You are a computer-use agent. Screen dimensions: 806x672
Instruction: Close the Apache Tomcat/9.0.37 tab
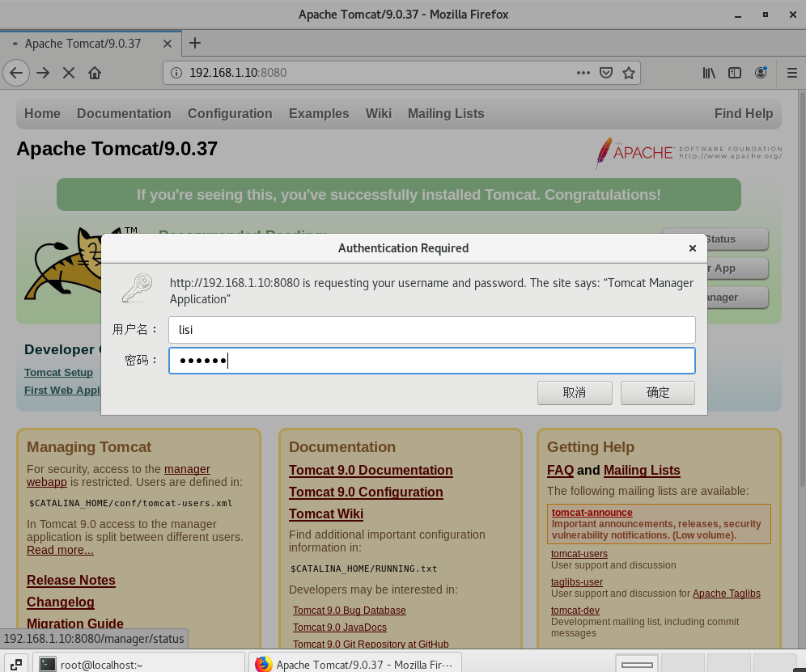(167, 44)
